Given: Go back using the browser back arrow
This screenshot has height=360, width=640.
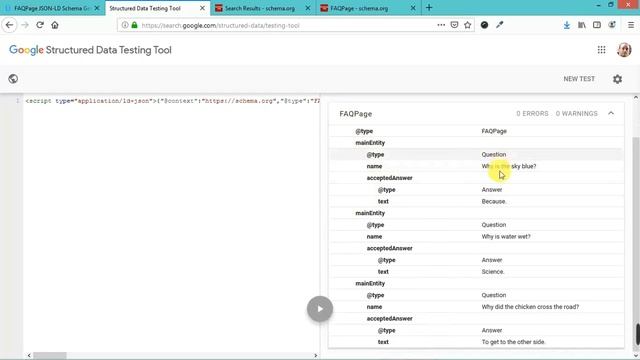Looking at the screenshot, I should [x=9, y=25].
